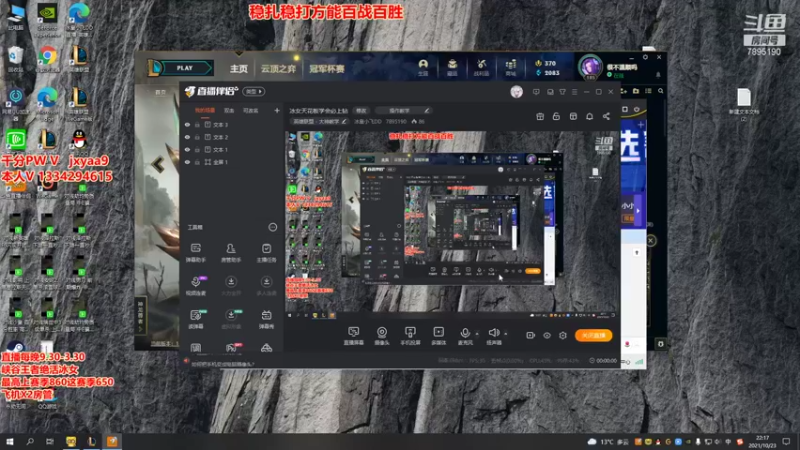The width and height of the screenshot is (800, 450).
Task: Select the second scene tab in sources panel
Action: click(229, 110)
